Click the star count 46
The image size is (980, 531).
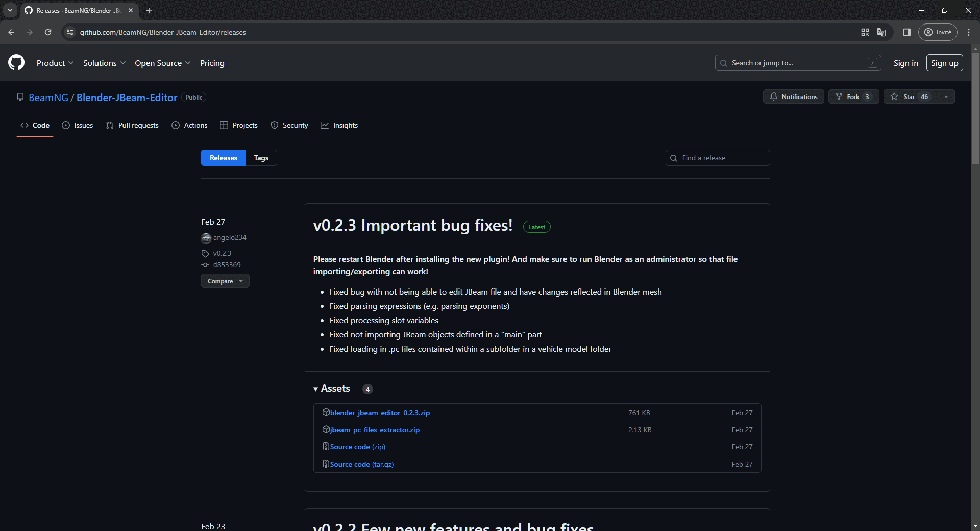pos(924,97)
